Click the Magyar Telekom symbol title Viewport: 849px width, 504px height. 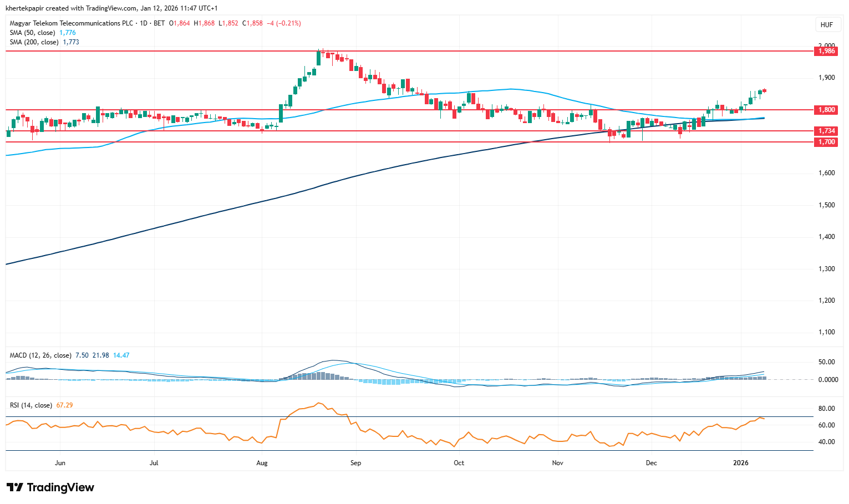(x=72, y=23)
